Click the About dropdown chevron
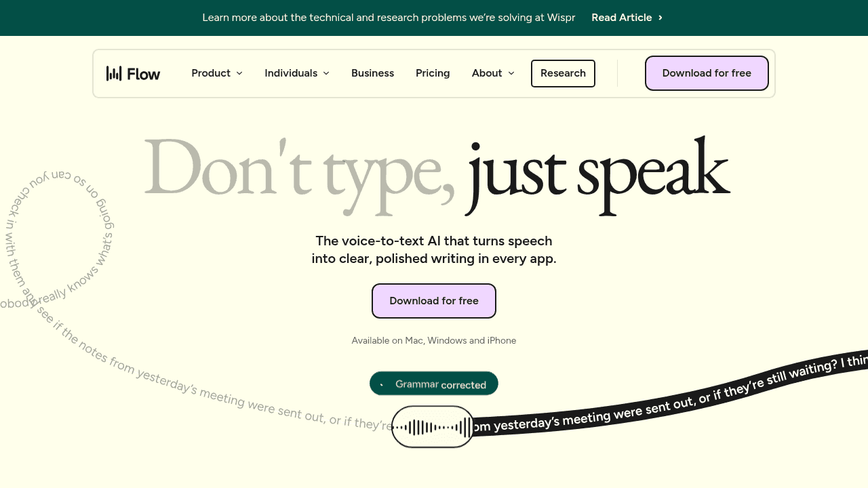 click(x=511, y=73)
